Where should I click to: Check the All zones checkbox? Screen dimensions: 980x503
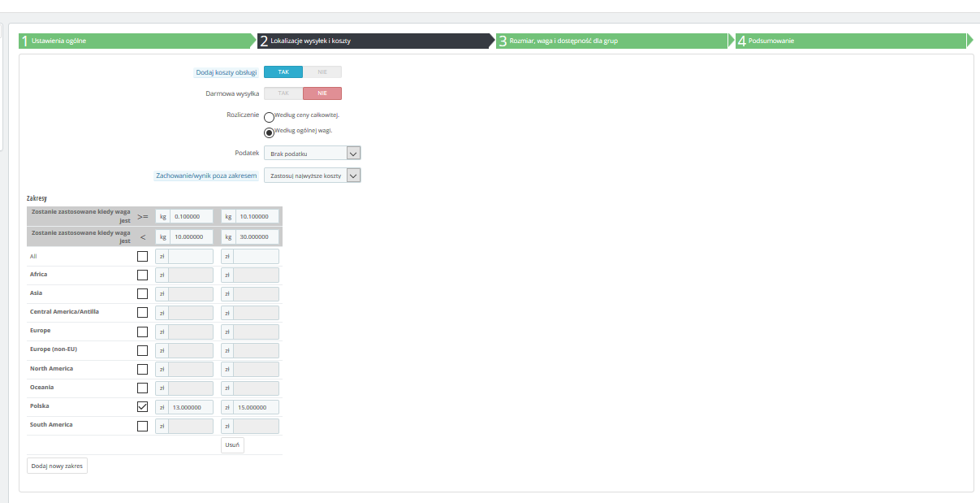[x=143, y=256]
